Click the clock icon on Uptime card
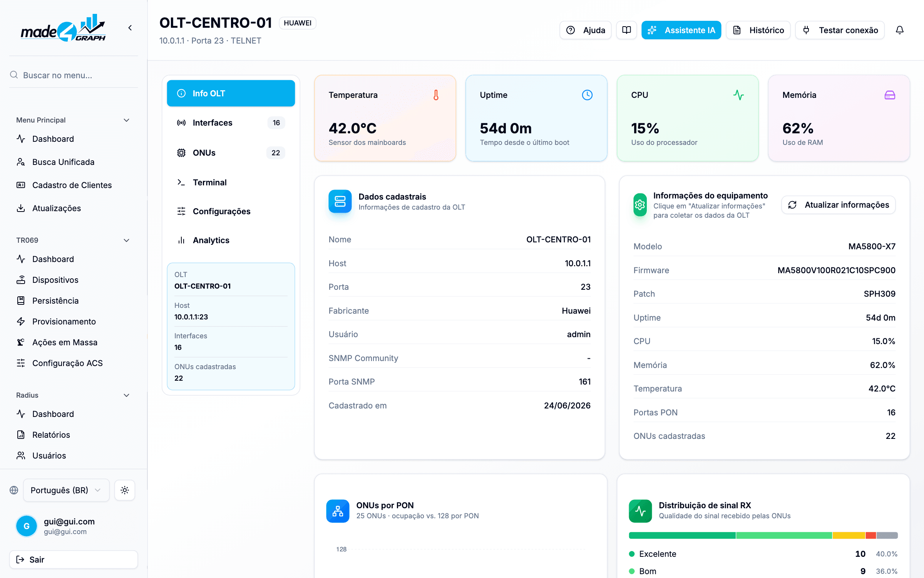924x578 pixels. click(x=587, y=95)
